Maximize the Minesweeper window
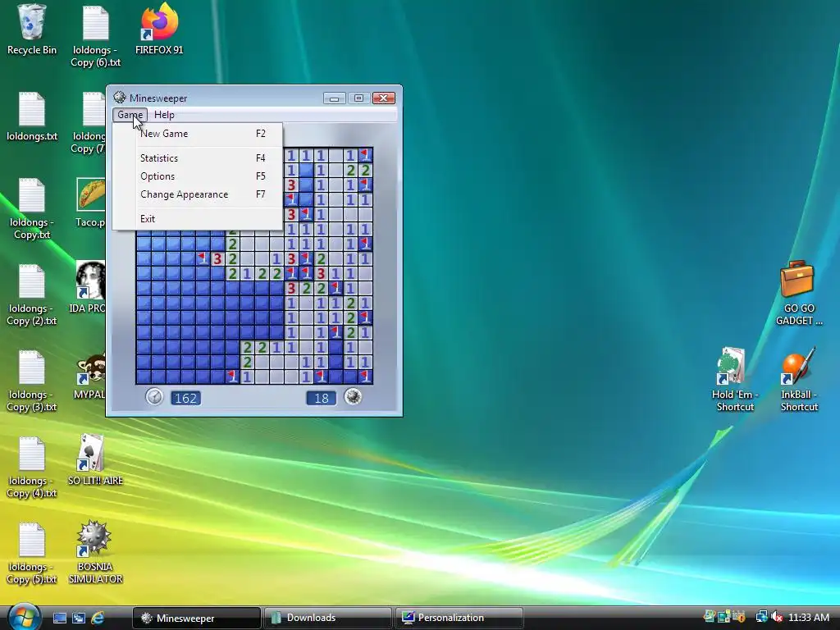This screenshot has width=840, height=630. tap(359, 98)
